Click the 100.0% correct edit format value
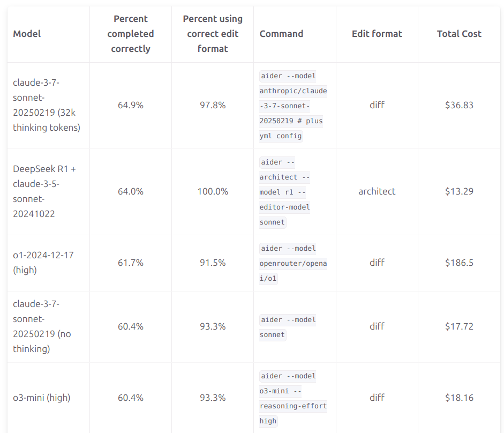The height and width of the screenshot is (433, 504). point(213,191)
